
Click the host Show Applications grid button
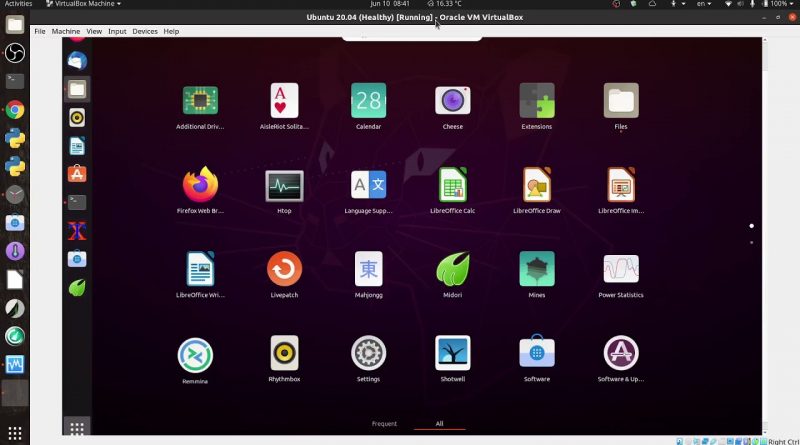point(15,433)
